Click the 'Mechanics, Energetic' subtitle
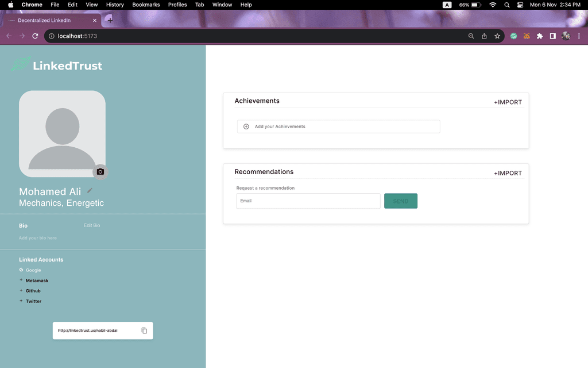This screenshot has width=588, height=368. point(61,203)
